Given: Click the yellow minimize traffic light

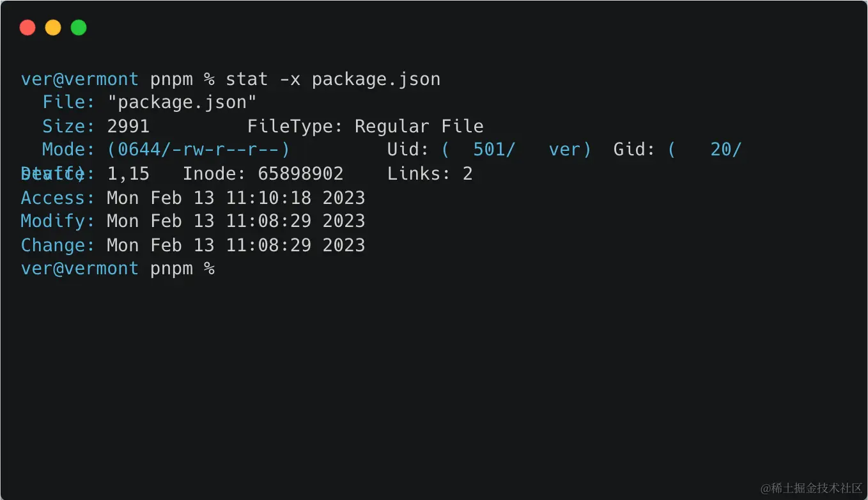Looking at the screenshot, I should (53, 27).
